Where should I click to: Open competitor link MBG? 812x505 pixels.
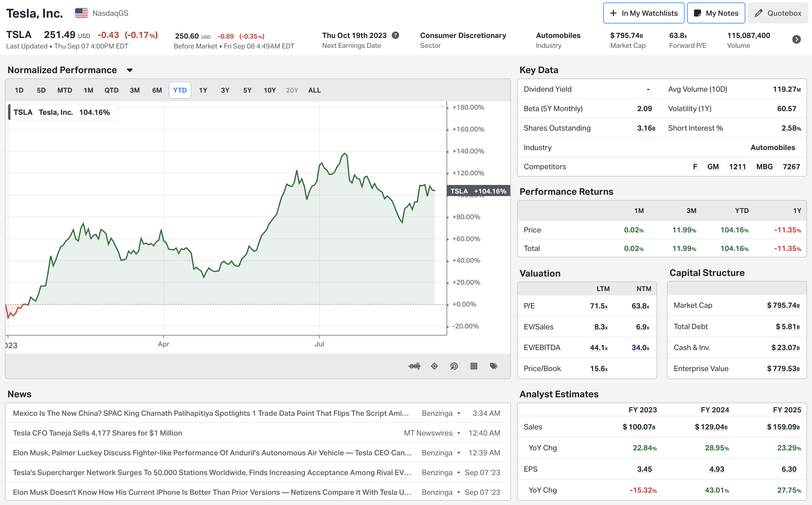tap(764, 167)
